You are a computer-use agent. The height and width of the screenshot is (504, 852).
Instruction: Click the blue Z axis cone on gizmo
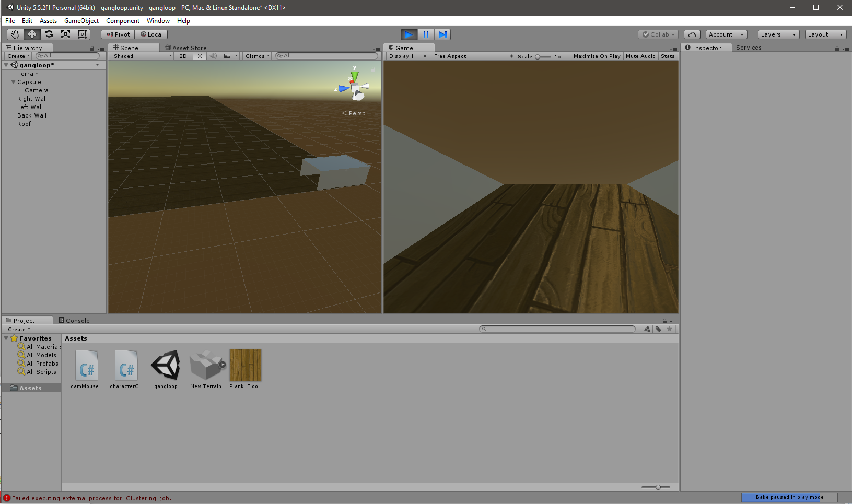pos(344,89)
